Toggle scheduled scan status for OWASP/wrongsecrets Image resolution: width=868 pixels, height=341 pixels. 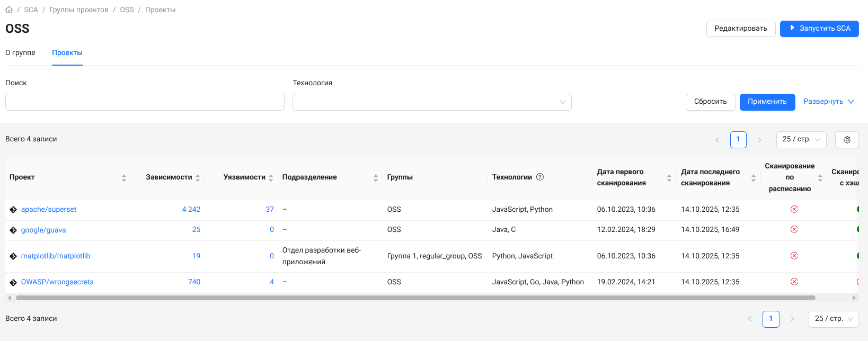pyautogui.click(x=794, y=282)
